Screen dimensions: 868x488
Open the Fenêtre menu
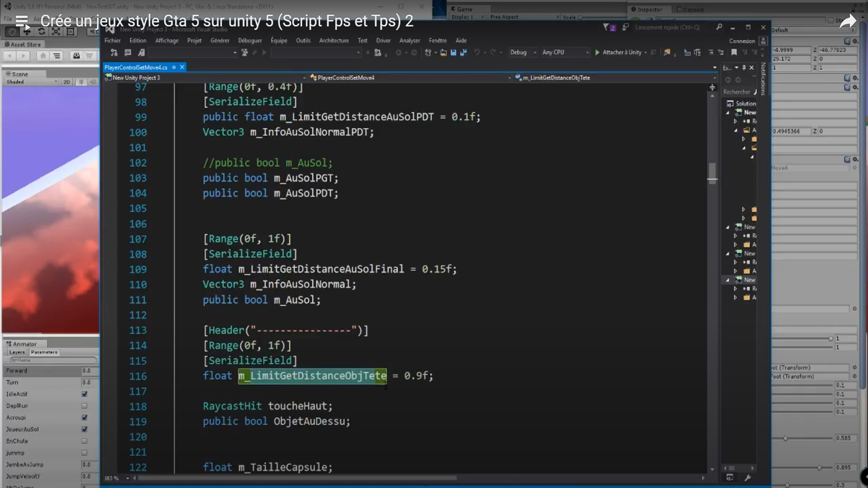click(x=438, y=40)
